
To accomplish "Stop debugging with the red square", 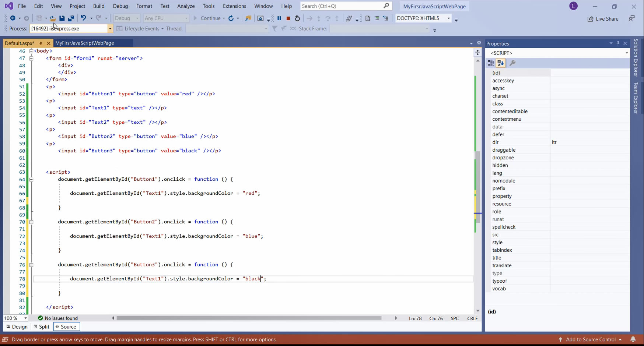I will point(288,18).
